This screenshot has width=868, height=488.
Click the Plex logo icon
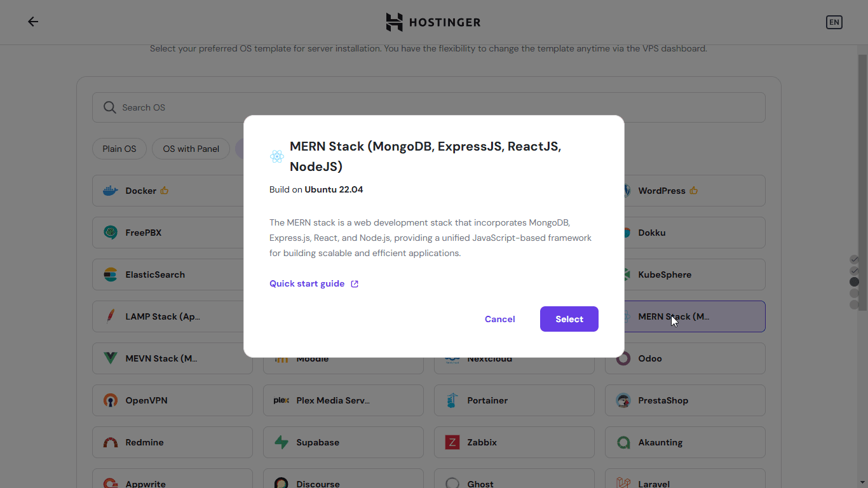click(x=281, y=400)
